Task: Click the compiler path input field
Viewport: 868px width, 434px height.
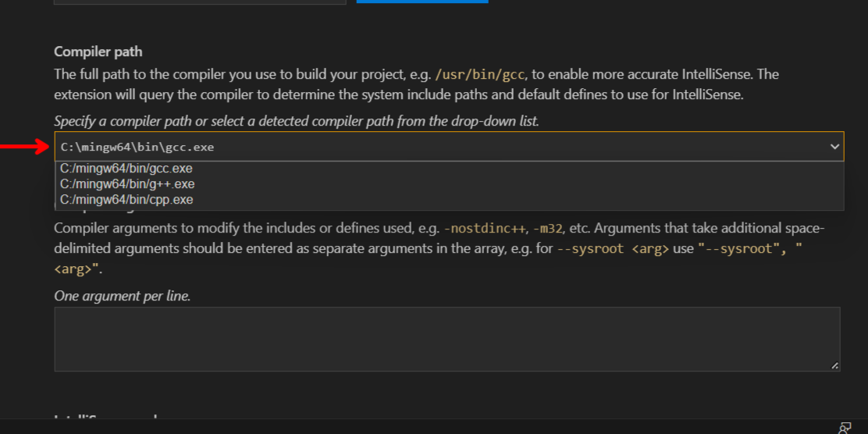Action: pyautogui.click(x=449, y=147)
